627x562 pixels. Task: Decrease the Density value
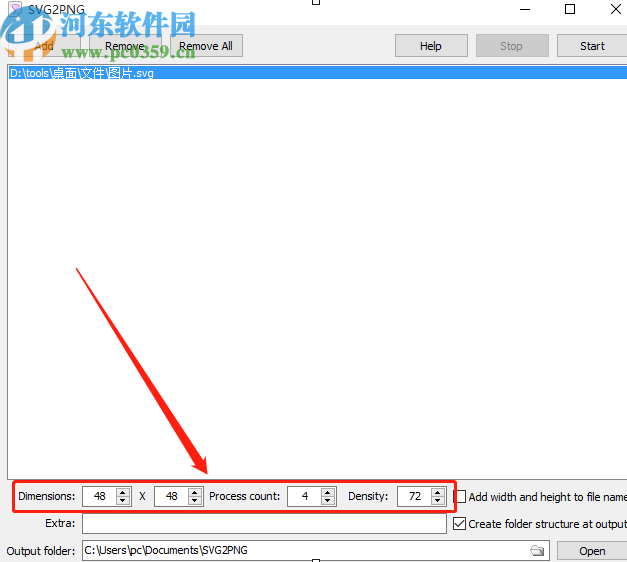438,501
